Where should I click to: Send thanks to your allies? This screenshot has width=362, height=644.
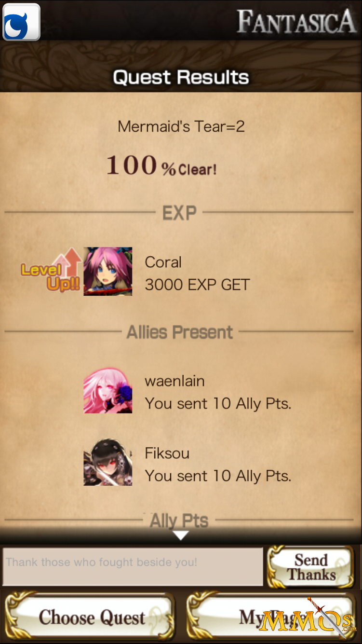311,567
